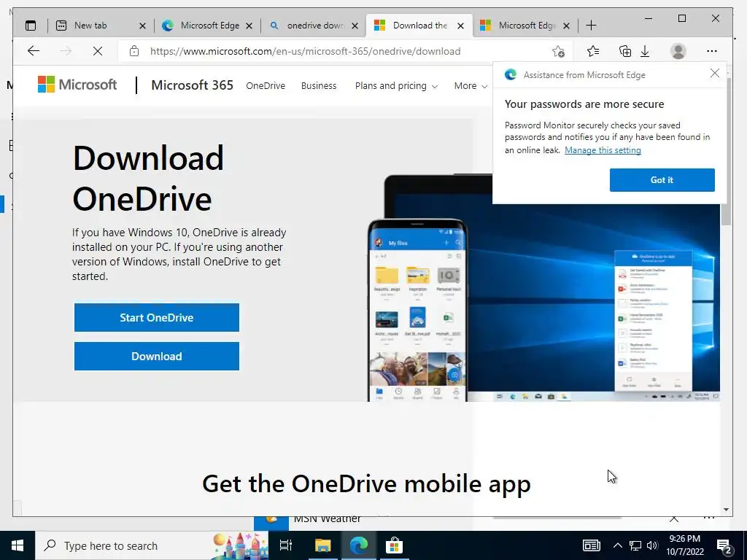Open the OneDrive nav item
The width and height of the screenshot is (747, 560).
[266, 86]
